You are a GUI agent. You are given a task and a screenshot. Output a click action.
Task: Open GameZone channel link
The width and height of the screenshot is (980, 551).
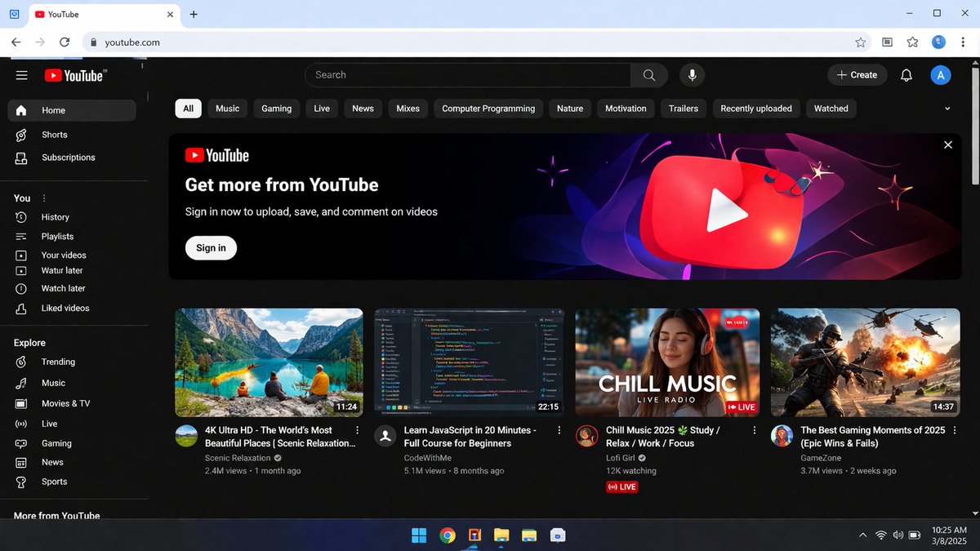click(x=820, y=458)
